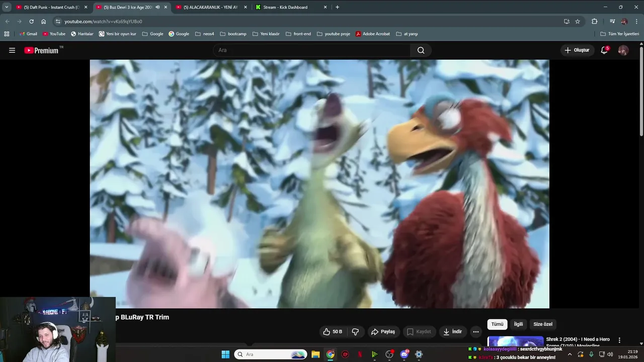
Task: Open Haritalar bookmark
Action: click(82, 34)
